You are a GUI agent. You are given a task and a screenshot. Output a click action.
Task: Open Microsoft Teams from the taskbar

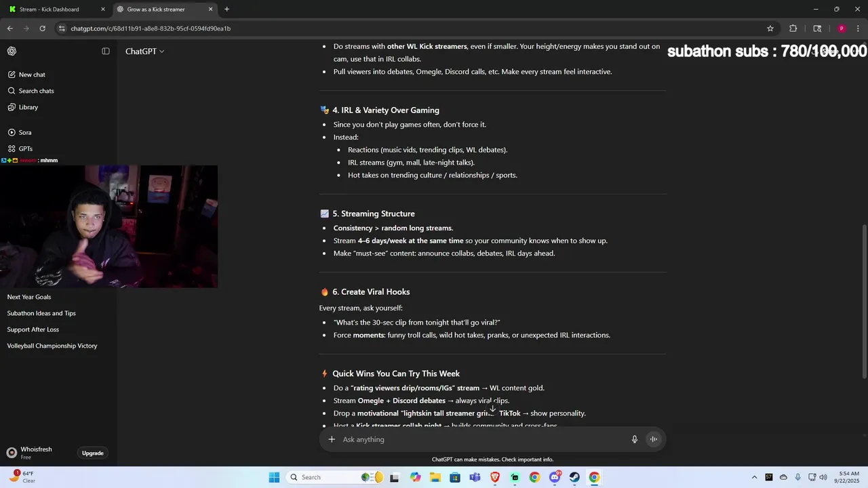pyautogui.click(x=475, y=477)
